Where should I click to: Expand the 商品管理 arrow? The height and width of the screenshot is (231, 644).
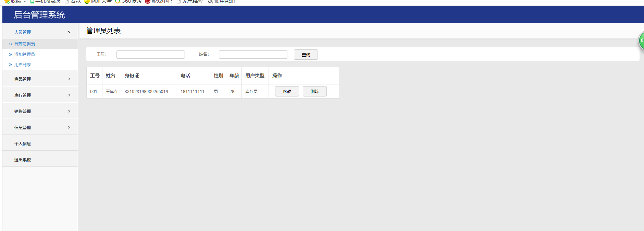(69, 79)
